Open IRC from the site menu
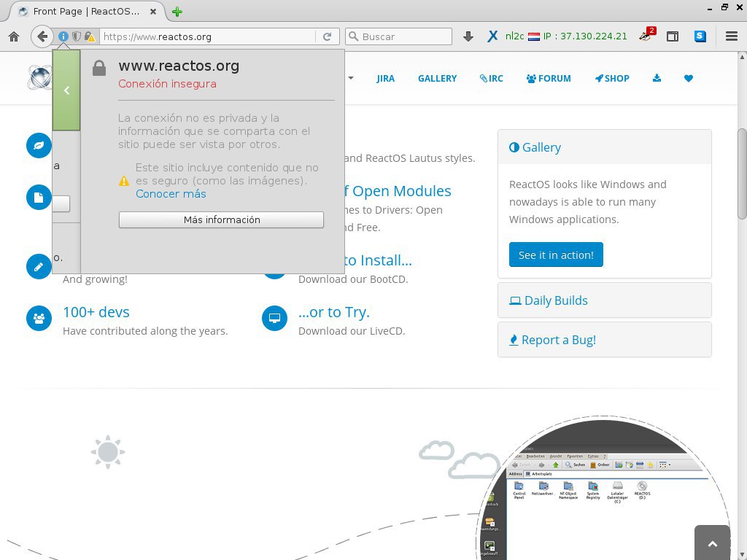 pos(491,79)
